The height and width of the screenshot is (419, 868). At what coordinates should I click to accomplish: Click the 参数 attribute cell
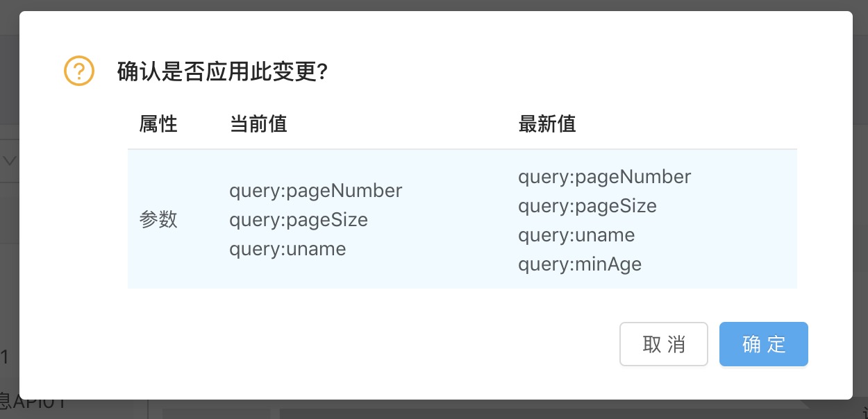tap(158, 220)
